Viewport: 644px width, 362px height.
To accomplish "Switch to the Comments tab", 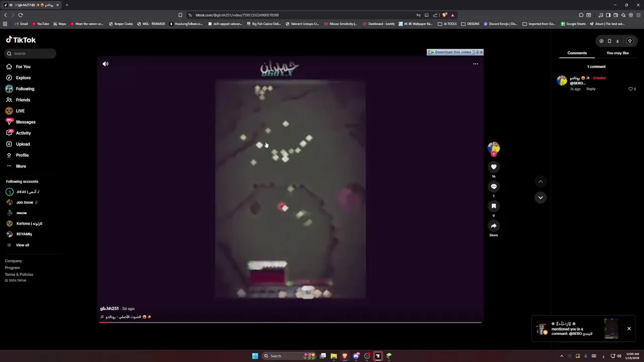I will click(x=577, y=53).
